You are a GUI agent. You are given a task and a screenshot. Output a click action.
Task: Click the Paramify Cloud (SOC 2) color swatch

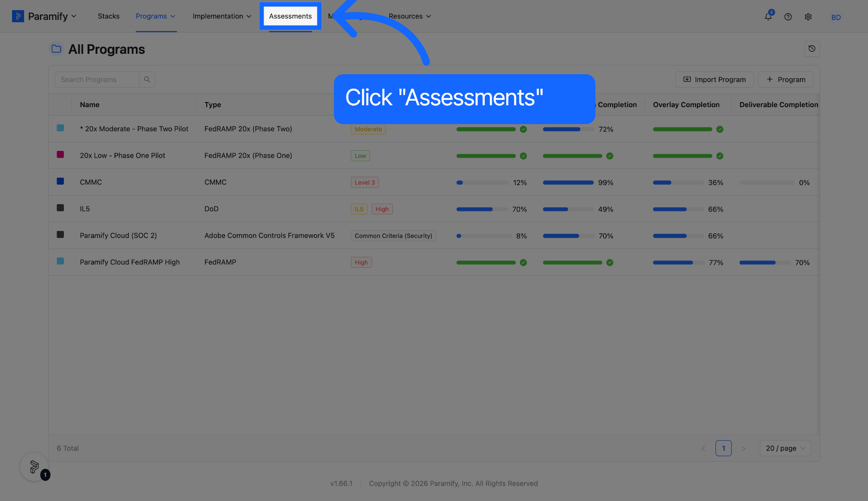click(x=60, y=235)
